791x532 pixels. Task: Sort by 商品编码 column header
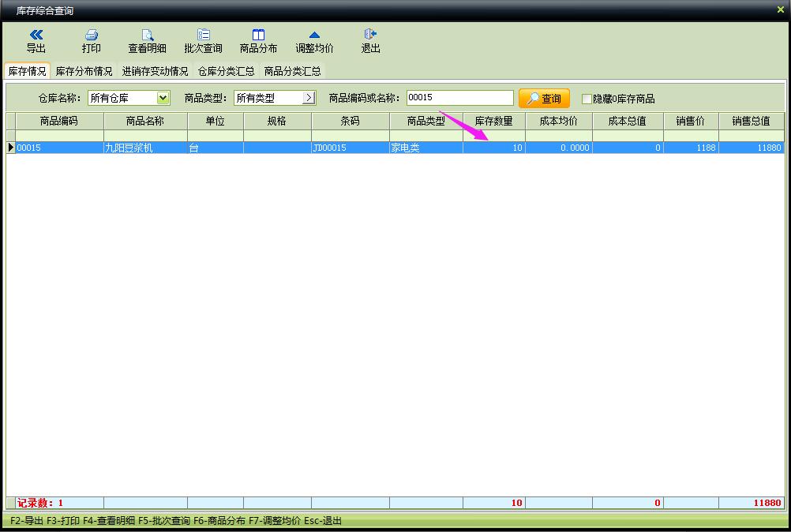(x=59, y=121)
